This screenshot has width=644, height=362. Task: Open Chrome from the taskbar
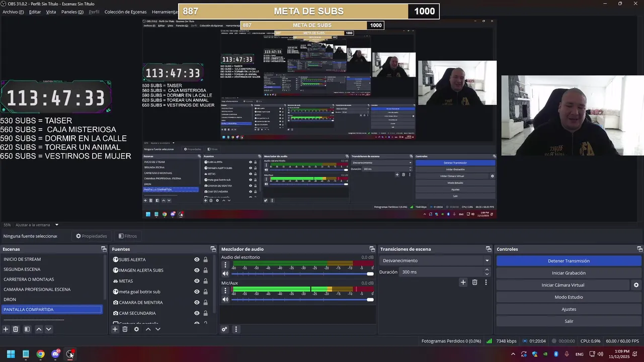click(40, 354)
